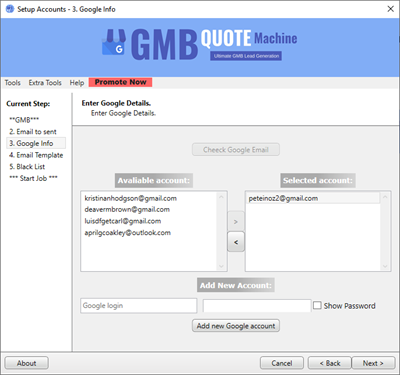This screenshot has width=400, height=375.
Task: Click the password input field
Action: [x=257, y=306]
